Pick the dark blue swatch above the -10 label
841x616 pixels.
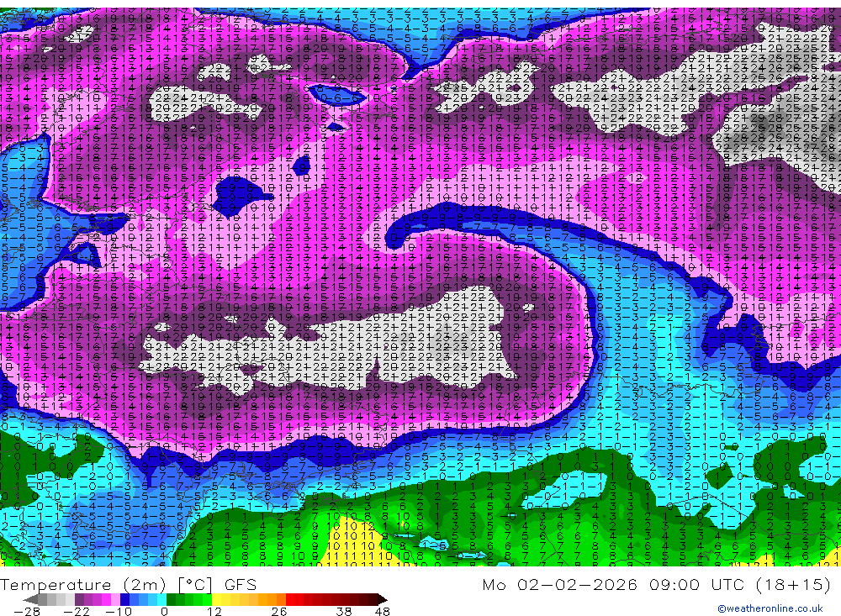pyautogui.click(x=125, y=599)
